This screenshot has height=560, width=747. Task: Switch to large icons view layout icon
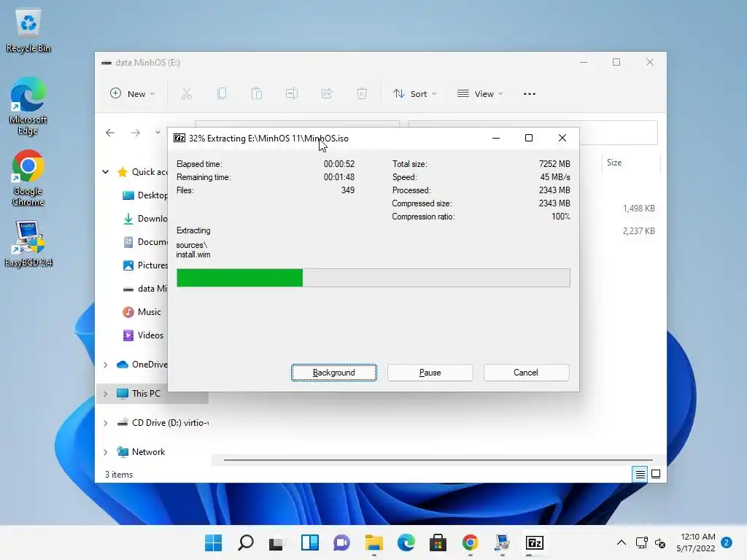click(x=656, y=474)
